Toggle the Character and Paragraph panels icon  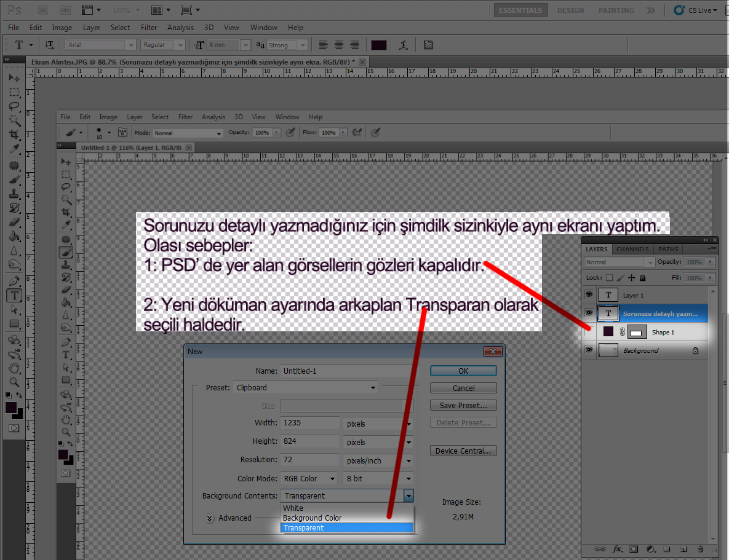(x=428, y=45)
